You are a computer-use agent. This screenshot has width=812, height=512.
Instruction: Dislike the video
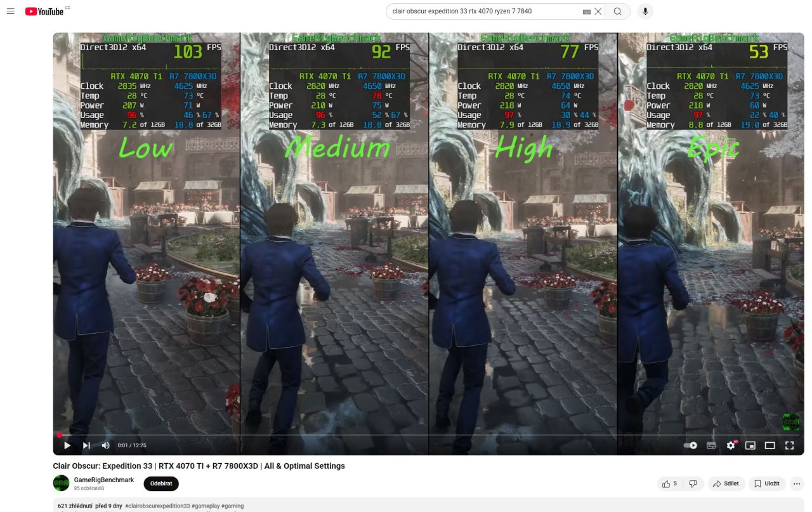click(693, 483)
